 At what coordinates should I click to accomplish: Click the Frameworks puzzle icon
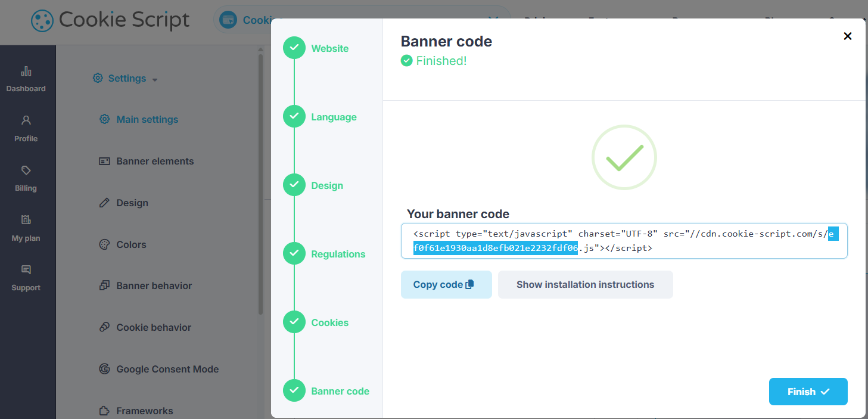coord(104,411)
